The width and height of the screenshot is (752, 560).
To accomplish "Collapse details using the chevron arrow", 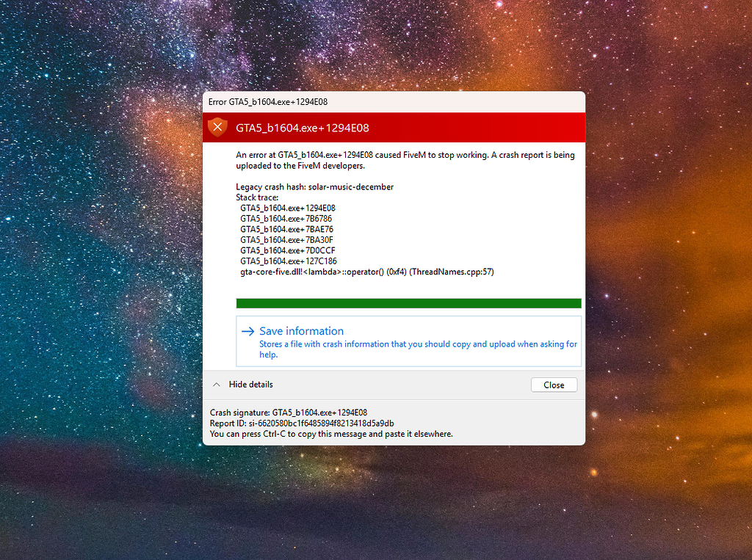I will pyautogui.click(x=216, y=384).
